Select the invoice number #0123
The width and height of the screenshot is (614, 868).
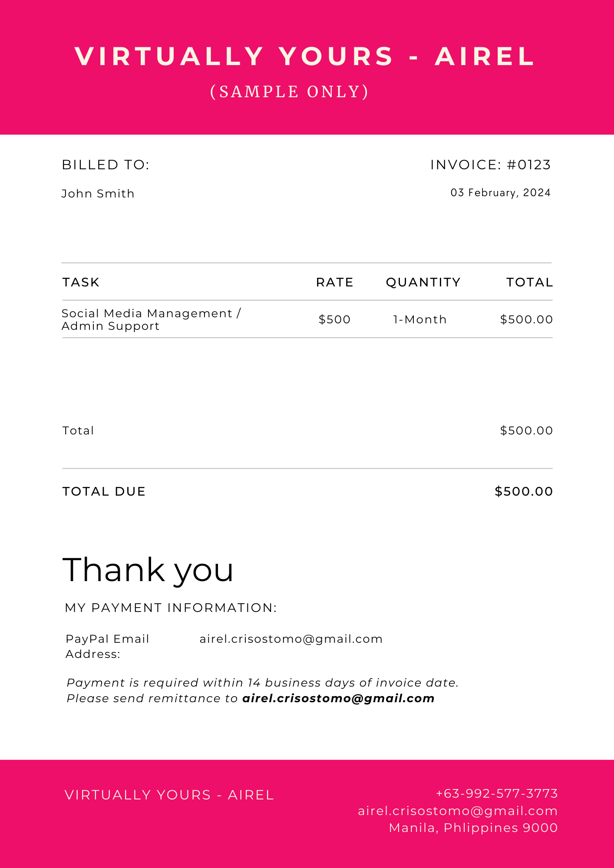tap(529, 165)
